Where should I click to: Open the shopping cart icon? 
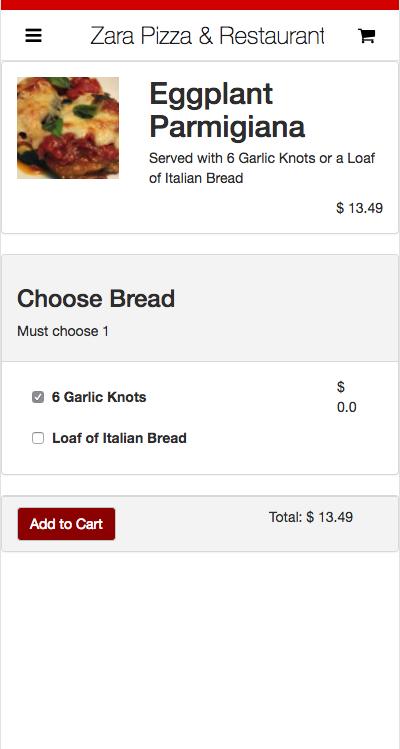(x=367, y=35)
